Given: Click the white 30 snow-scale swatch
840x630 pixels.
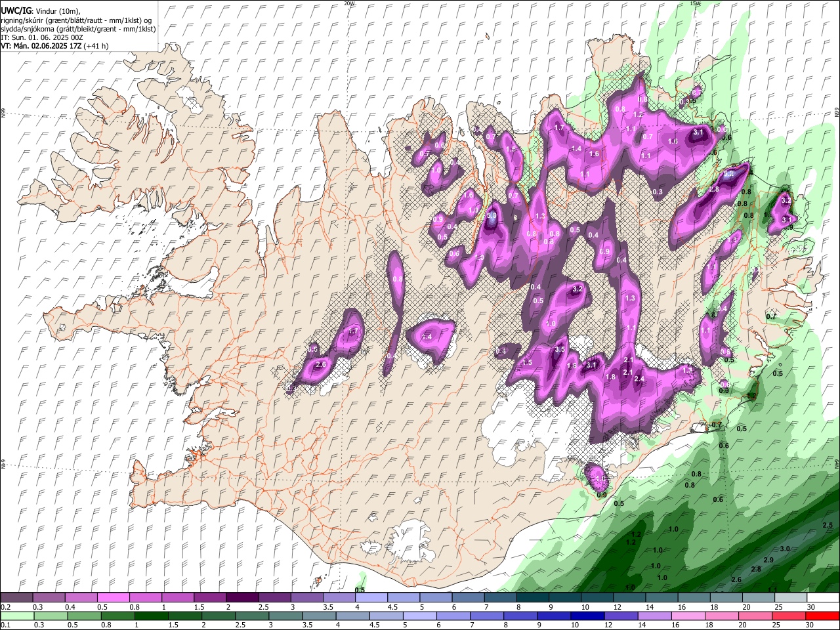Looking at the screenshot, I should tap(823, 597).
